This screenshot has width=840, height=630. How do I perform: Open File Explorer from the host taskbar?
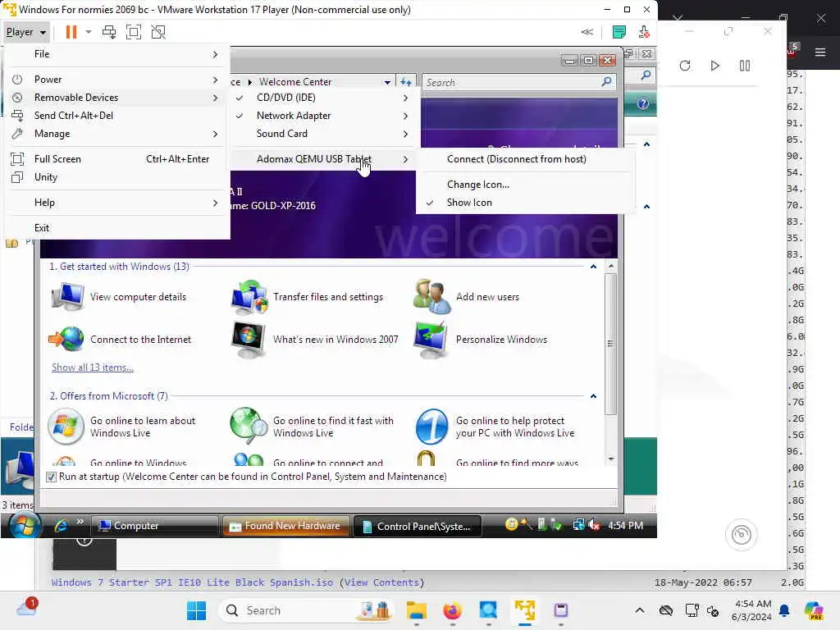416,610
